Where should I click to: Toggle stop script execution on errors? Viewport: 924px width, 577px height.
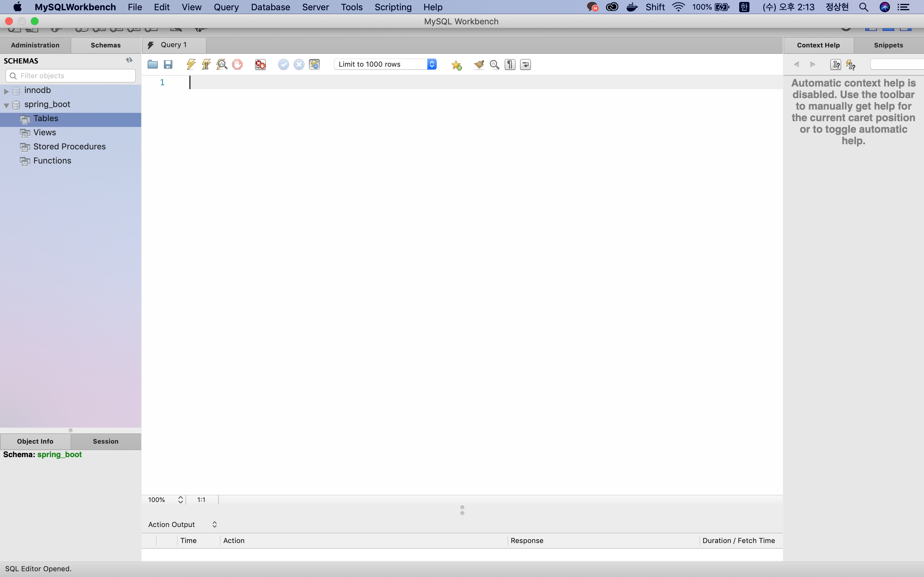point(261,64)
